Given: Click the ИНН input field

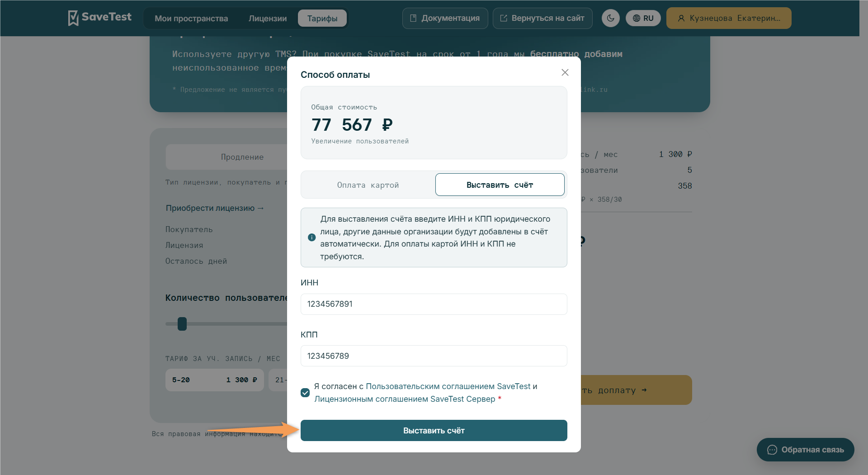Looking at the screenshot, I should coord(434,304).
